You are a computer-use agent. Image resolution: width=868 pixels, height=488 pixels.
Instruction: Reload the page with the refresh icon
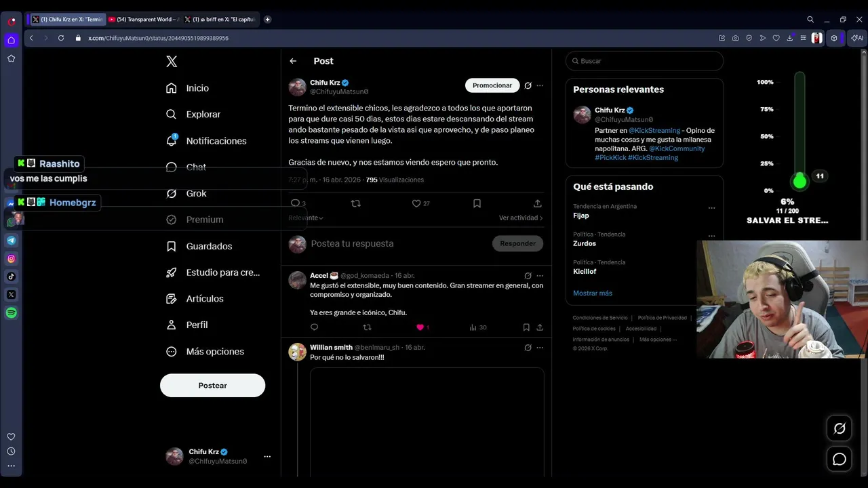pyautogui.click(x=60, y=38)
